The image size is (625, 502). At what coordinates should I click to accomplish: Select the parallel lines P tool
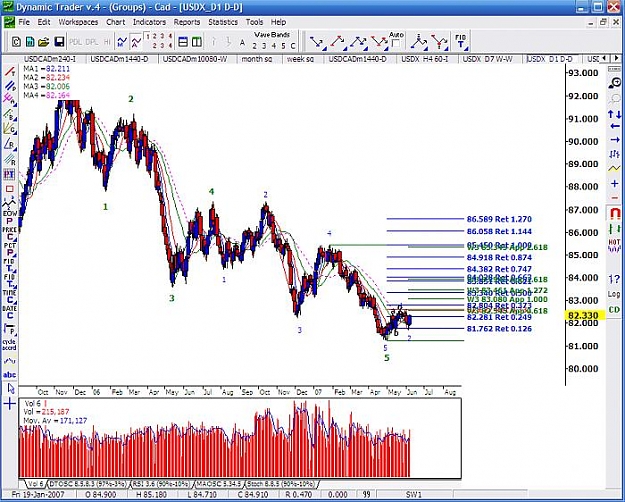[10, 85]
